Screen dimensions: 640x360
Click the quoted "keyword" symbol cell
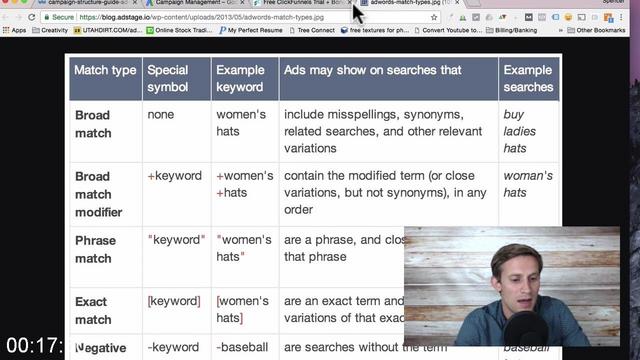(176, 240)
